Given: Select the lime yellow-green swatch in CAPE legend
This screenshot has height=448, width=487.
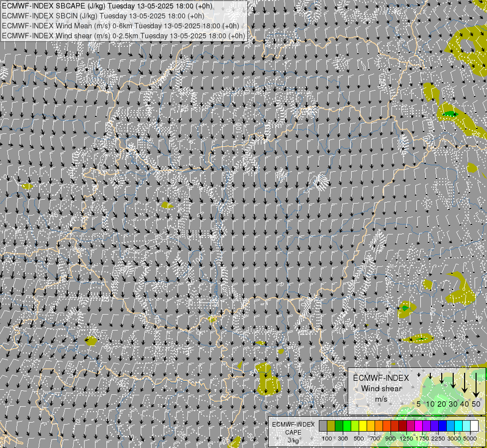Looking at the screenshot, I should click(355, 426).
